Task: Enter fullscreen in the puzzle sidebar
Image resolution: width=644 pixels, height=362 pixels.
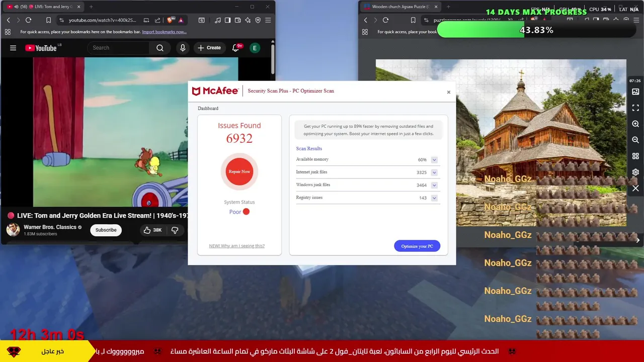Action: [x=635, y=108]
